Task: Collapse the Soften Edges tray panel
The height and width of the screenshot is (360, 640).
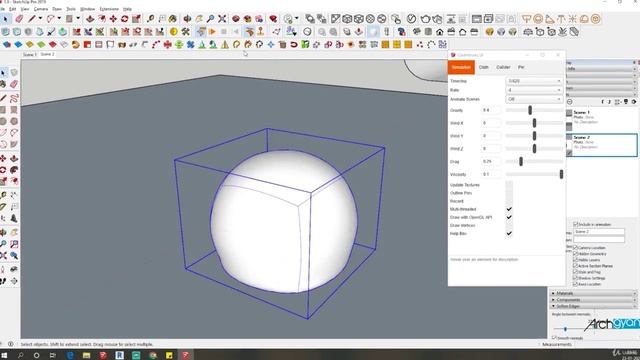Action: 593,306
